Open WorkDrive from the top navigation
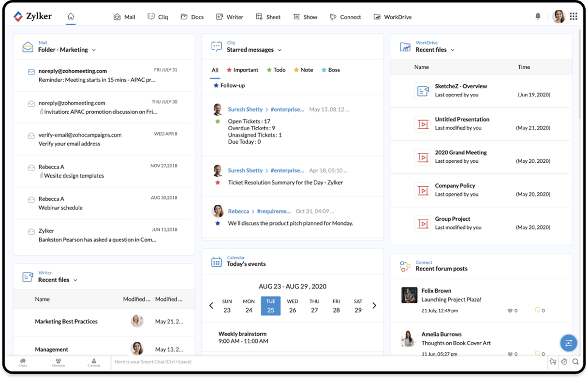Image resolution: width=588 pixels, height=379 pixels. (393, 17)
